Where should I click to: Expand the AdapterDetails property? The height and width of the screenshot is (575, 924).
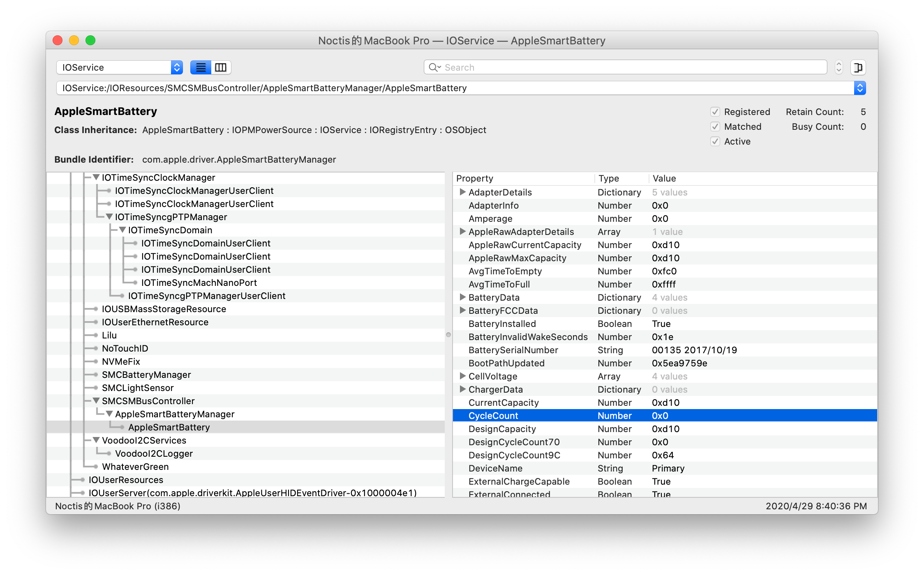coord(462,192)
